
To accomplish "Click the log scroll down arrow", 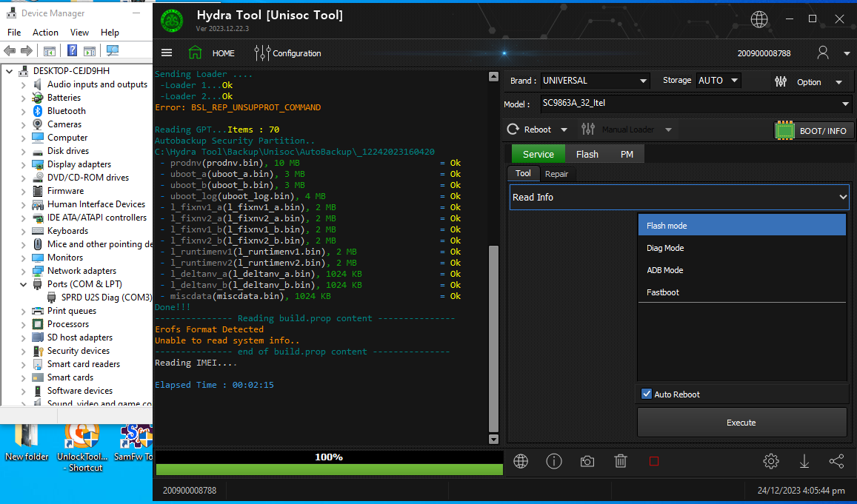I will point(493,439).
